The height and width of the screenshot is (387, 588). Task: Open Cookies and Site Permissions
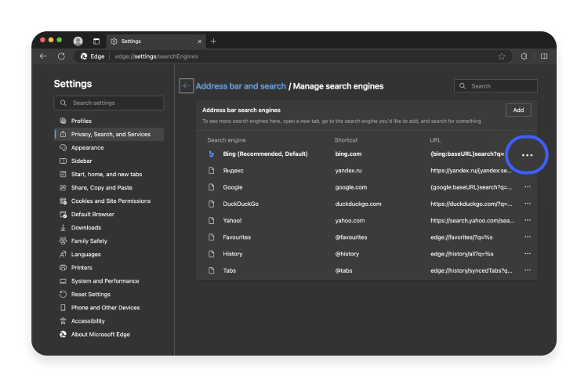click(x=109, y=201)
